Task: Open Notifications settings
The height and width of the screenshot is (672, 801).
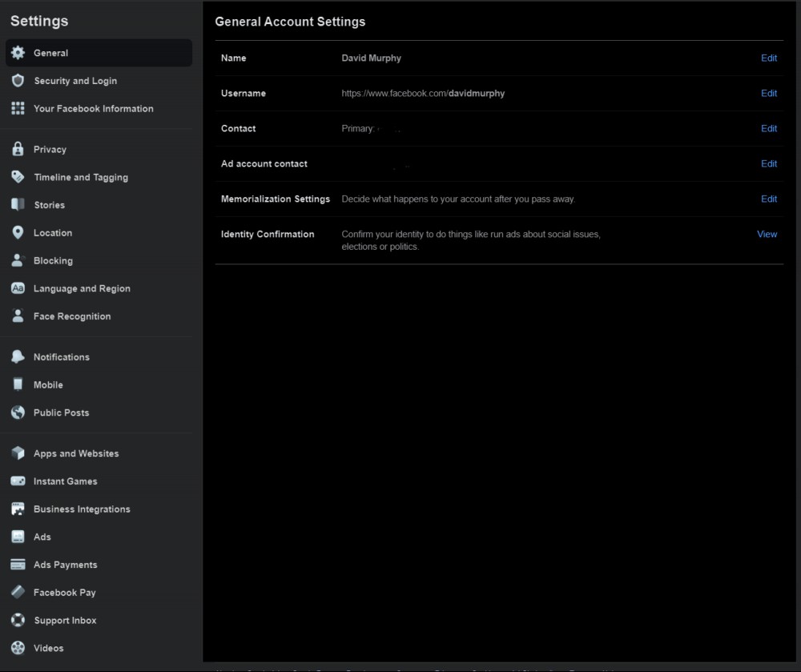Action: pos(99,357)
